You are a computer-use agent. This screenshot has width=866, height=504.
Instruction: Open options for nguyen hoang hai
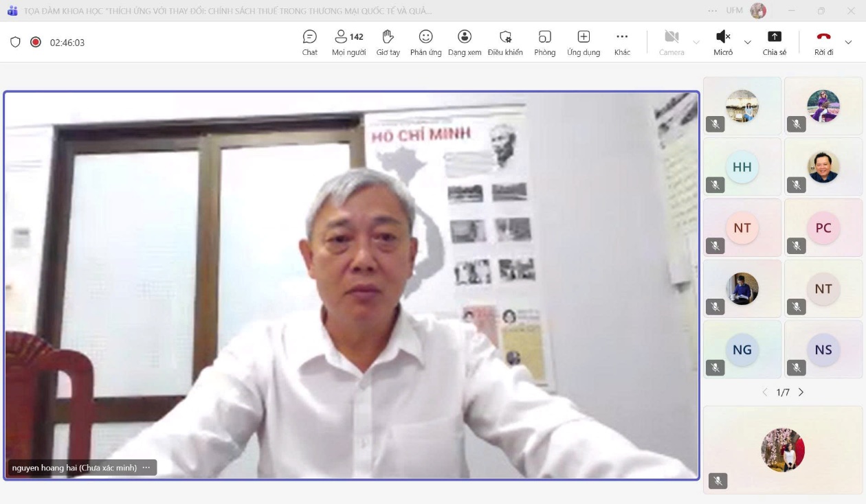pyautogui.click(x=146, y=468)
